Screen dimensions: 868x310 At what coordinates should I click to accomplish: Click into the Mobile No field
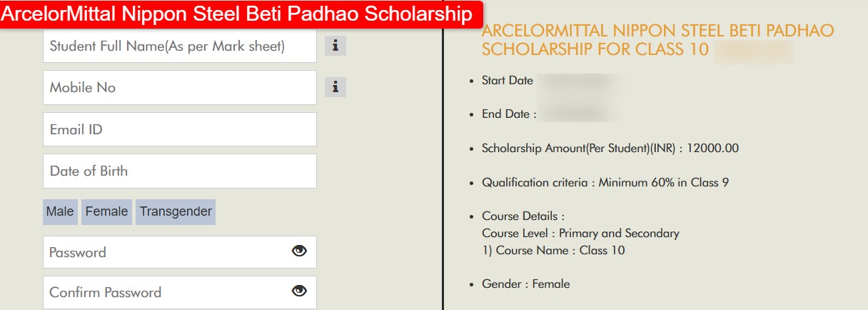pos(178,88)
